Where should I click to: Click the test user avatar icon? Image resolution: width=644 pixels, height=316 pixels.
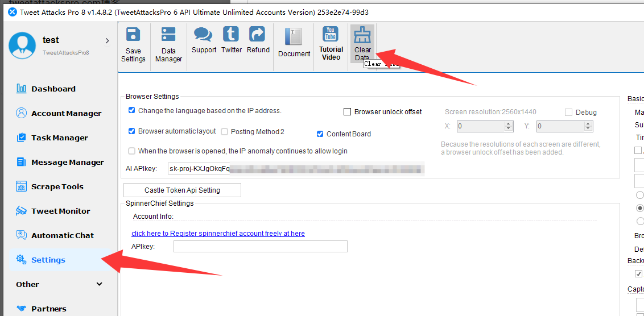pyautogui.click(x=22, y=45)
